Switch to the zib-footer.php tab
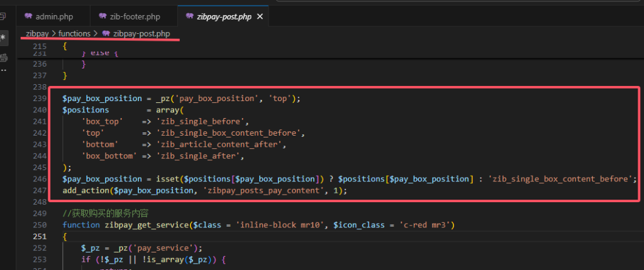Screen dimensions: 644x270 tap(134, 16)
